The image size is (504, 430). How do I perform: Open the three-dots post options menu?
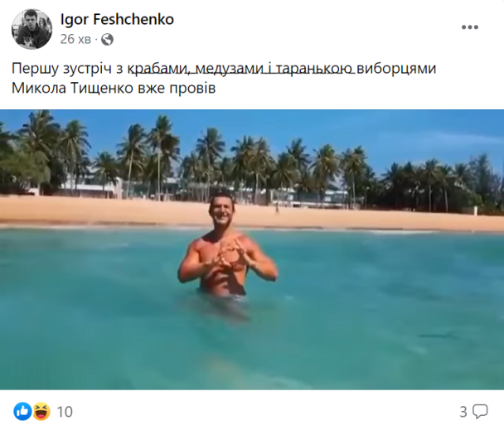tap(470, 27)
